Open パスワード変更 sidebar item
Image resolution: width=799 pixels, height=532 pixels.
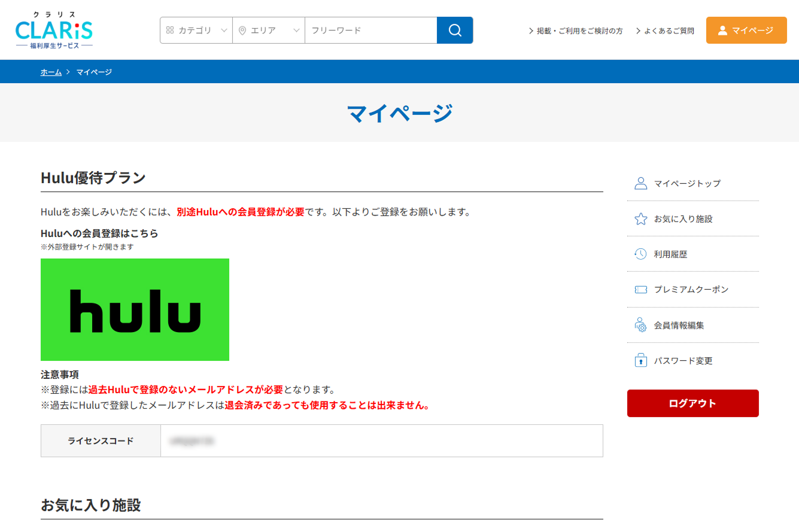point(693,361)
